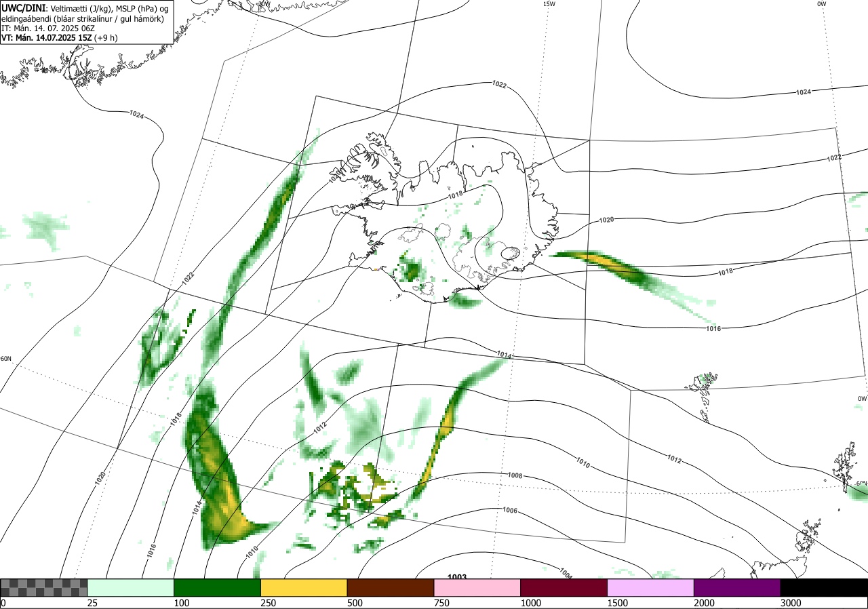The width and height of the screenshot is (868, 609).
Task: Pick the pink 750–1000 legend swatch
Action: tap(477, 587)
